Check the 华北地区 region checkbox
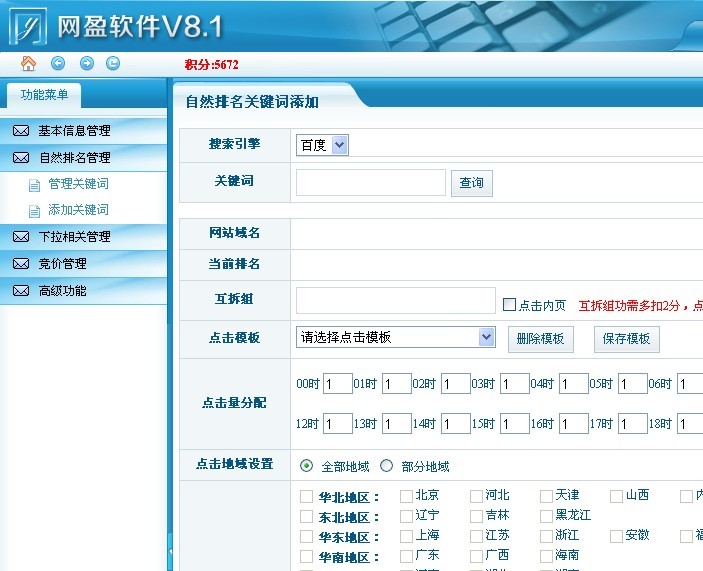Image resolution: width=703 pixels, height=571 pixels. (x=306, y=496)
